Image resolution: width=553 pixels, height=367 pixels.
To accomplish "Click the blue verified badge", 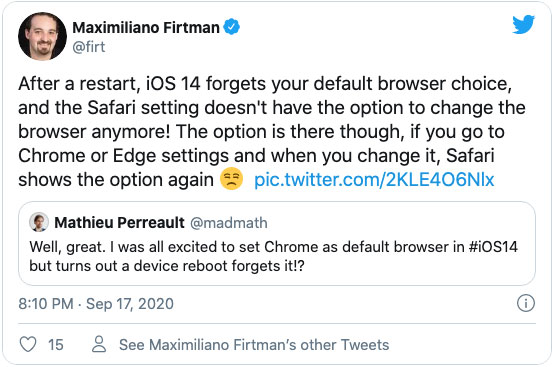I will point(232,27).
